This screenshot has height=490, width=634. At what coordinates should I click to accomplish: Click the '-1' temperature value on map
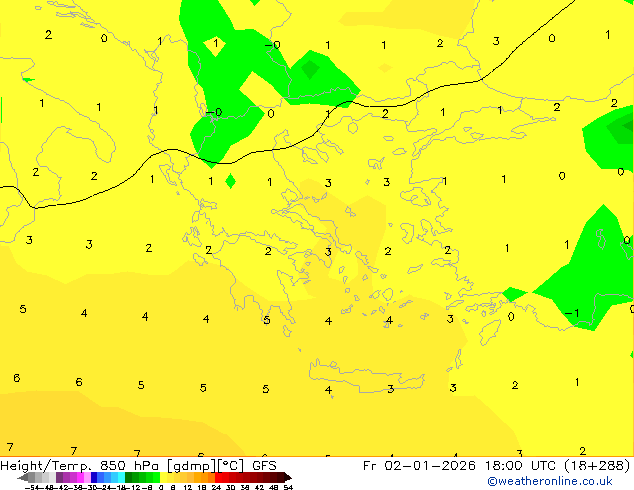pos(572,313)
